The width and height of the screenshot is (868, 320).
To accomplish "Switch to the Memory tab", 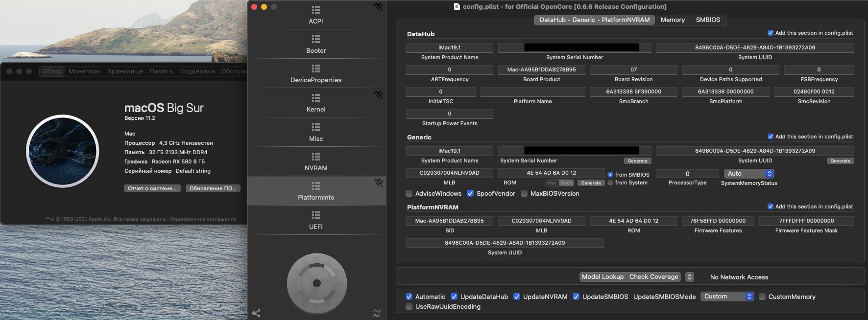I will tap(673, 20).
